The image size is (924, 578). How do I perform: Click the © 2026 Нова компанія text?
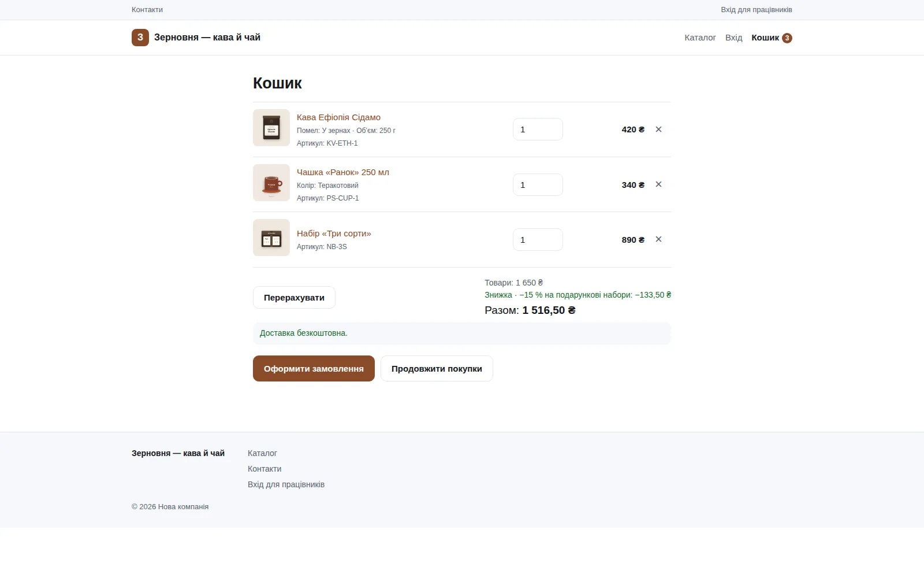pyautogui.click(x=170, y=507)
